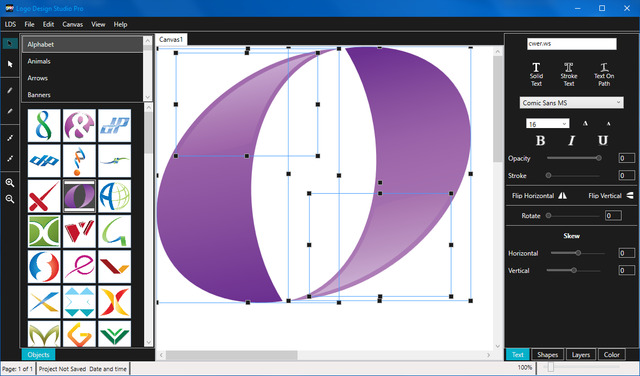Flip the object vertically
The height and width of the screenshot is (376, 640).
pos(611,196)
